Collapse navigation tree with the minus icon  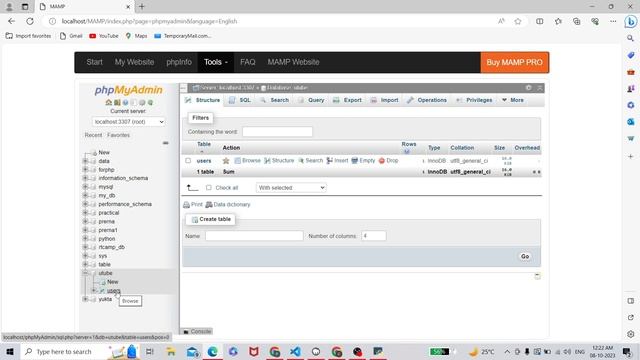tap(165, 143)
